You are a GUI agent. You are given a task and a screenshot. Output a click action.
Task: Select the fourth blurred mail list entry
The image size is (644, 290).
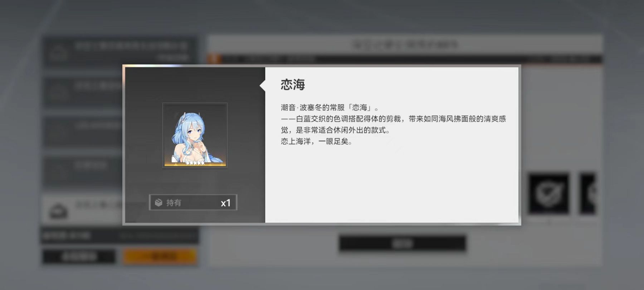[83, 170]
